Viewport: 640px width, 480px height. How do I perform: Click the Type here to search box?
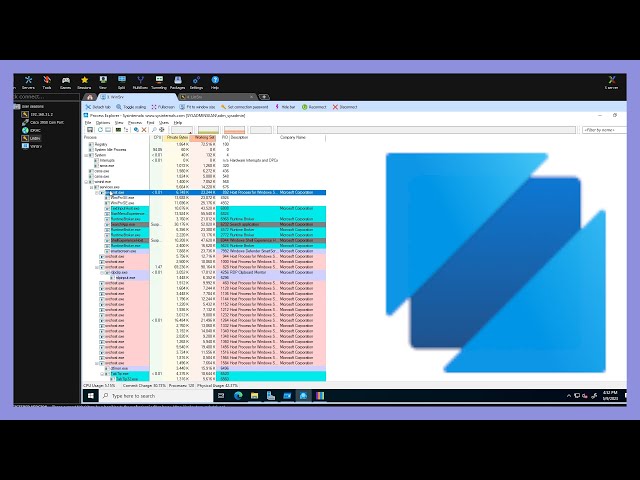point(156,396)
